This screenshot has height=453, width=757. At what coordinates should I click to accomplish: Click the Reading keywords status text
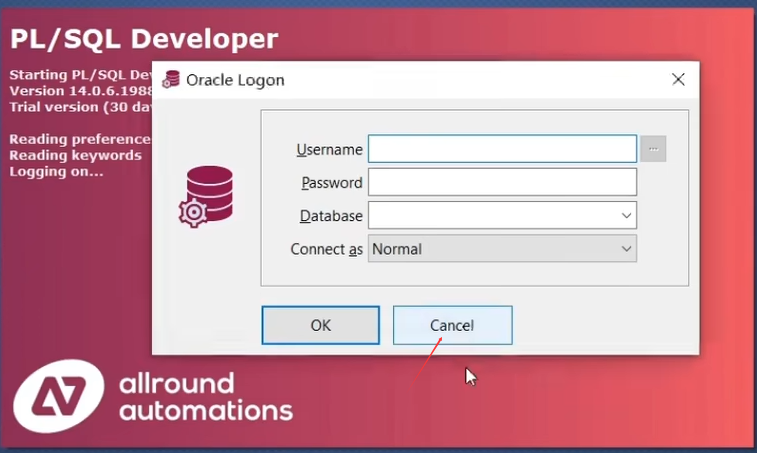click(75, 156)
